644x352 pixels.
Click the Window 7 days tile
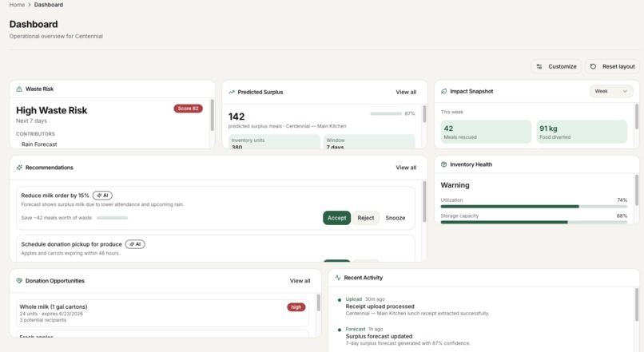[369, 142]
